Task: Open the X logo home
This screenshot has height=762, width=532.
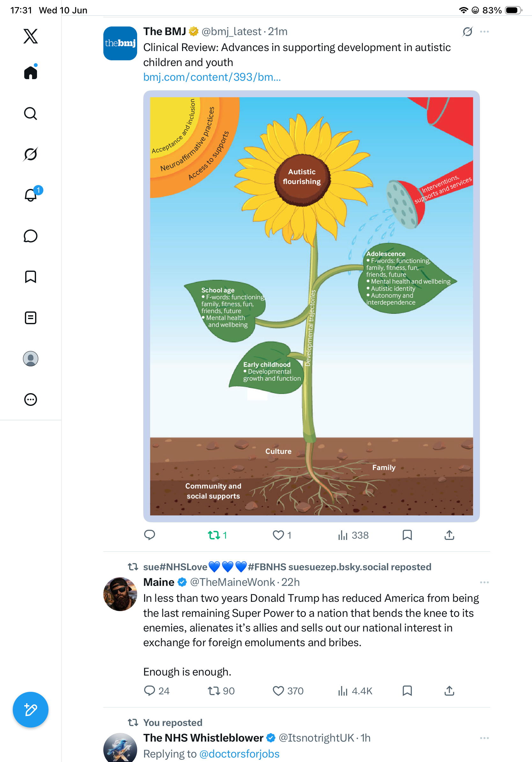Action: [x=31, y=36]
